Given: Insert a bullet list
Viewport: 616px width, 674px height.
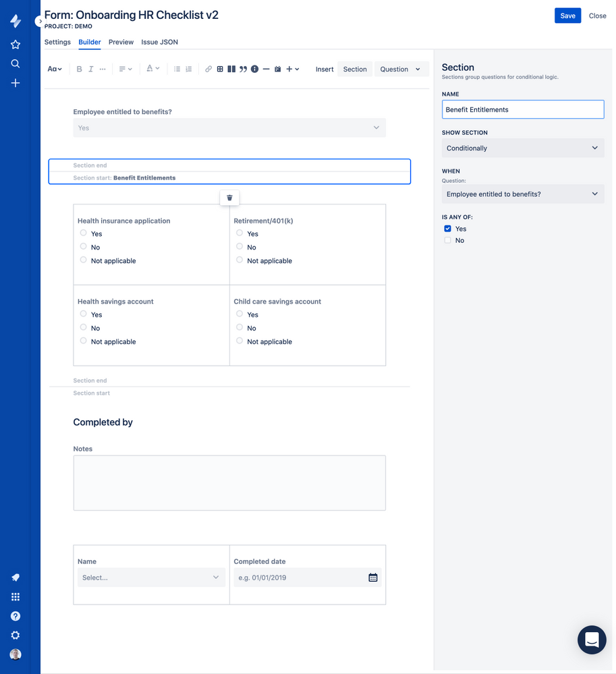Looking at the screenshot, I should (x=177, y=69).
